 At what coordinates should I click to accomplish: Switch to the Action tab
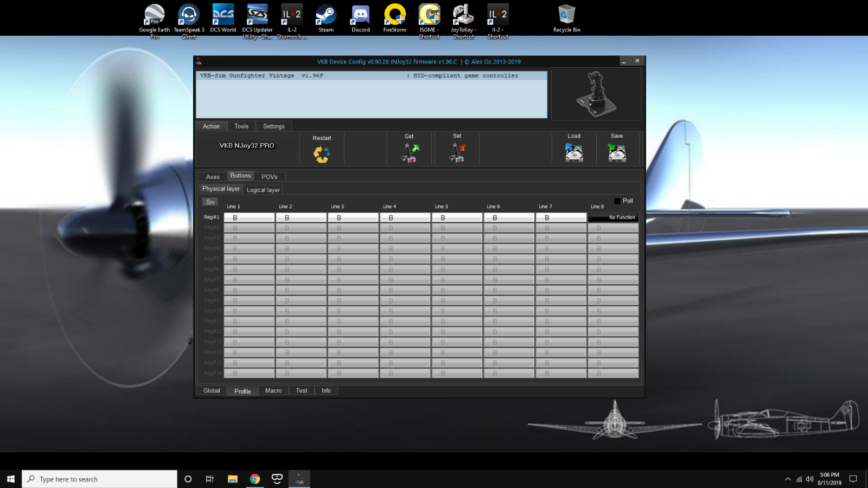211,126
